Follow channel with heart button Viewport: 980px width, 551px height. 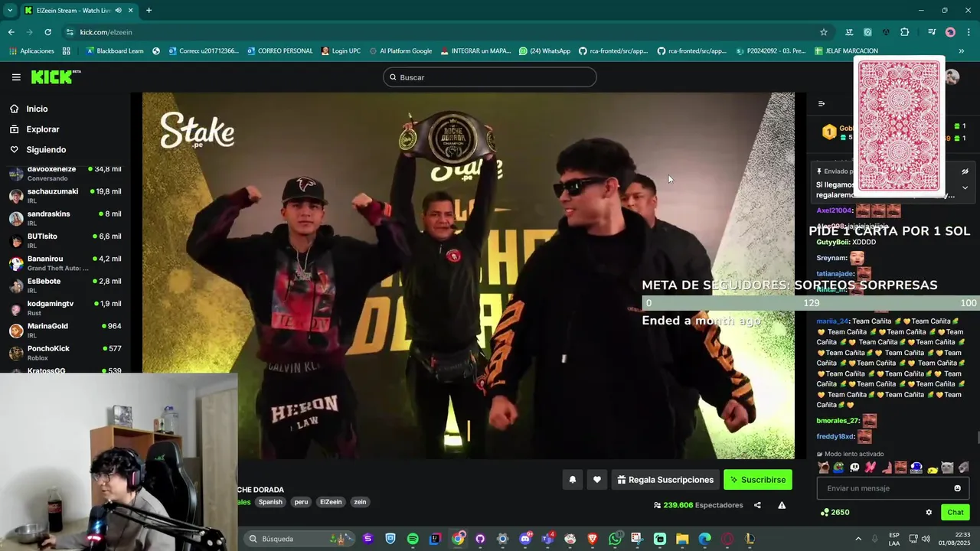pos(597,480)
